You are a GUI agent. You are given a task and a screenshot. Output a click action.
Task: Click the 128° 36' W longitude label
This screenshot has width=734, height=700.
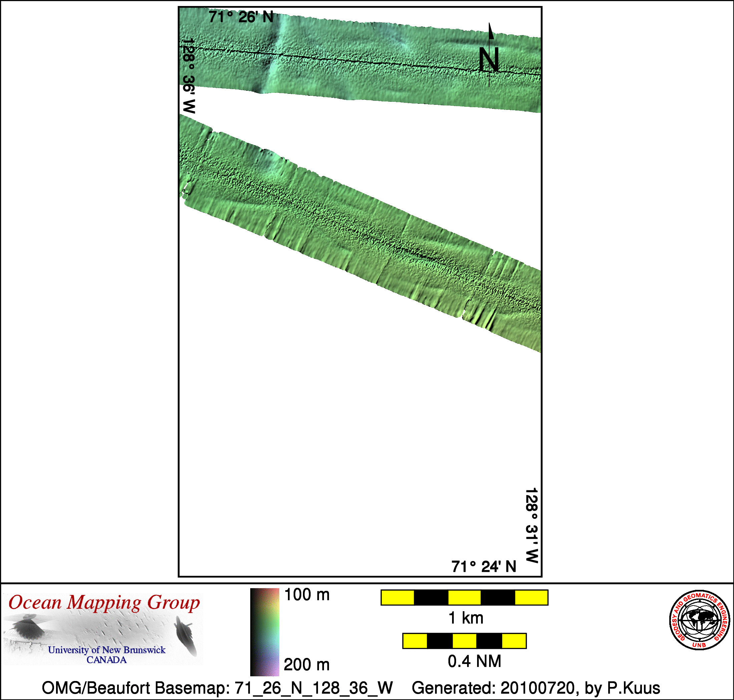pos(189,76)
